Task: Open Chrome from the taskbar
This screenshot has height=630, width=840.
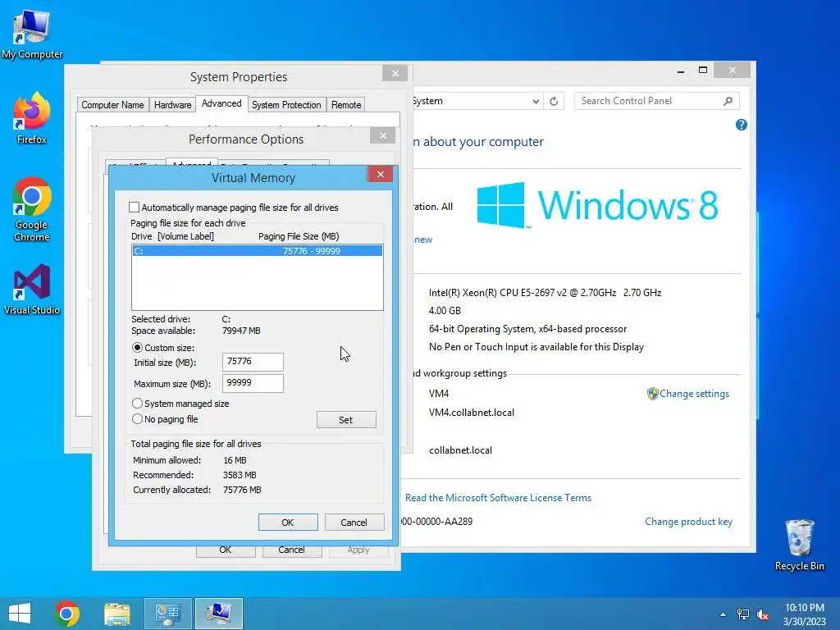Action: pos(67,614)
